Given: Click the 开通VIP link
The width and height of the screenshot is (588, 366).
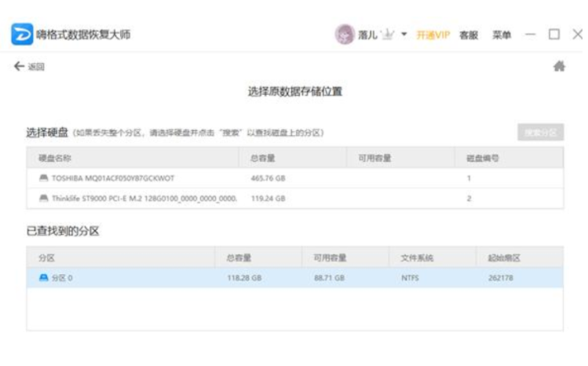Looking at the screenshot, I should (x=431, y=35).
